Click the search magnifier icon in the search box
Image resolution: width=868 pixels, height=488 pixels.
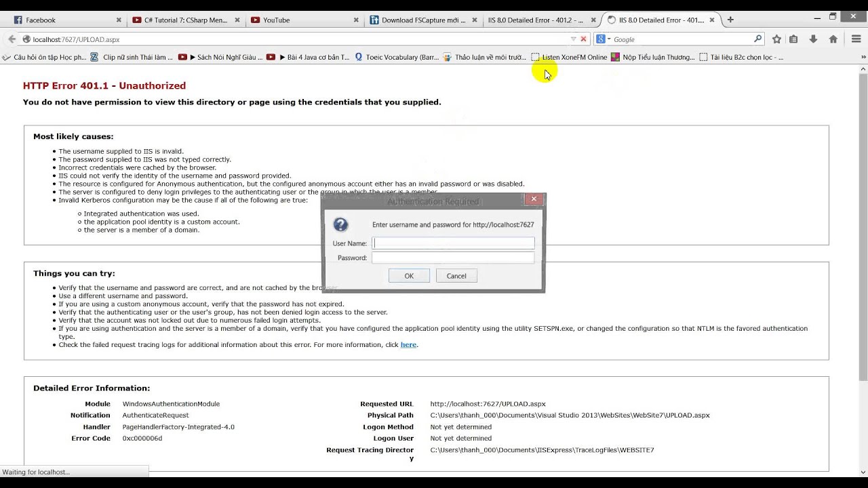tap(757, 39)
